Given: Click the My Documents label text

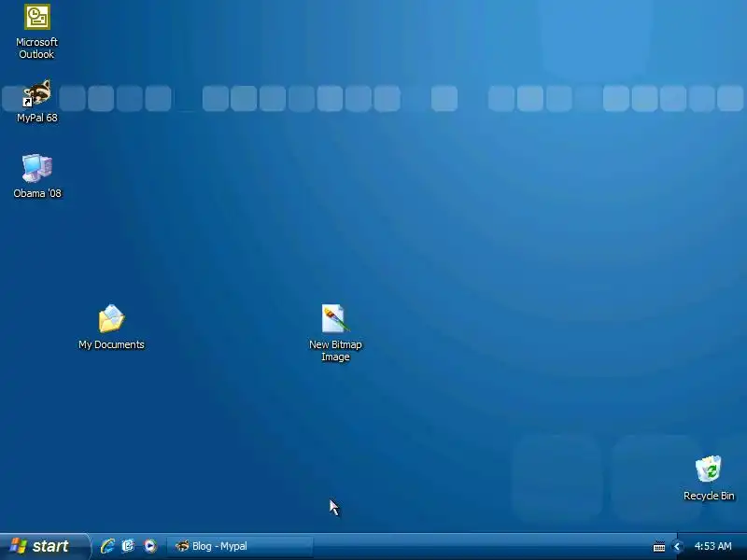Looking at the screenshot, I should (x=111, y=344).
